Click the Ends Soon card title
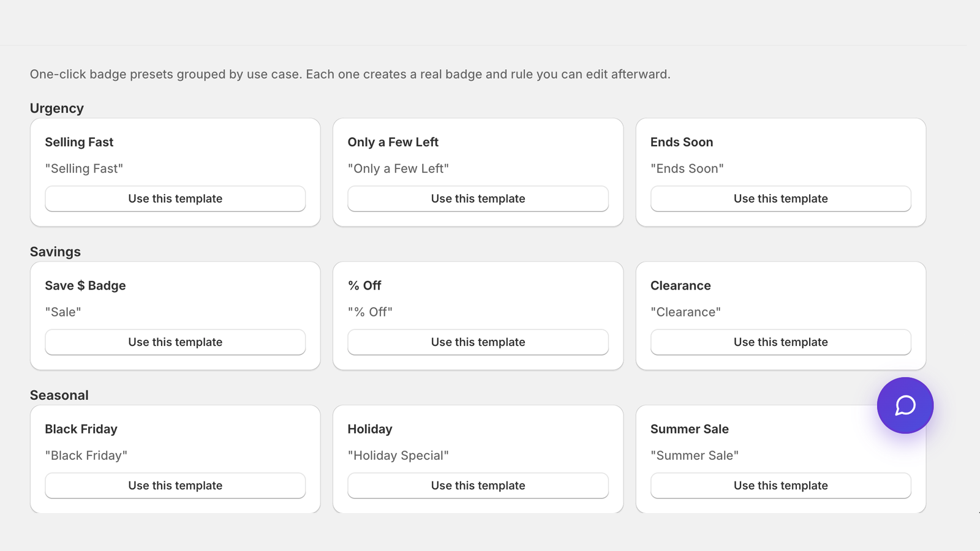980x551 pixels. (682, 142)
